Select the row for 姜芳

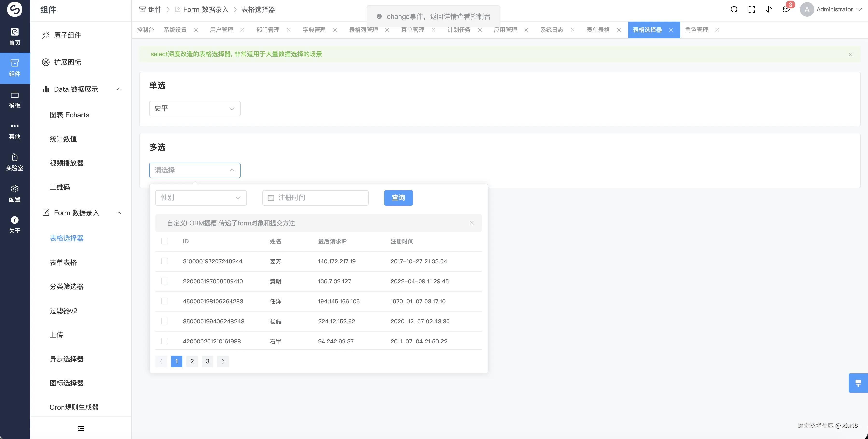point(164,261)
